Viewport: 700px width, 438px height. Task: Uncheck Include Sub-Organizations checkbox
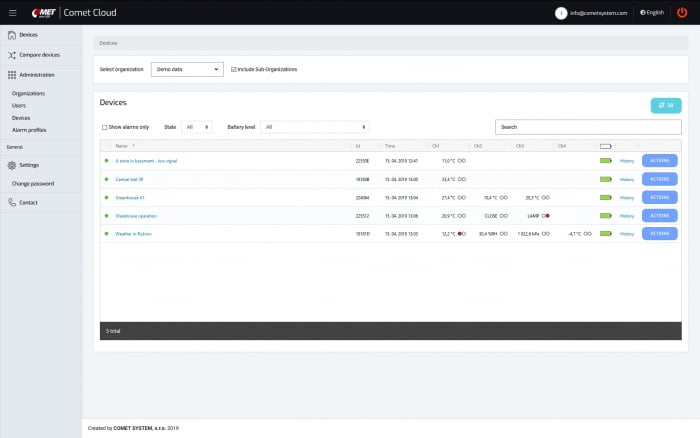point(234,69)
